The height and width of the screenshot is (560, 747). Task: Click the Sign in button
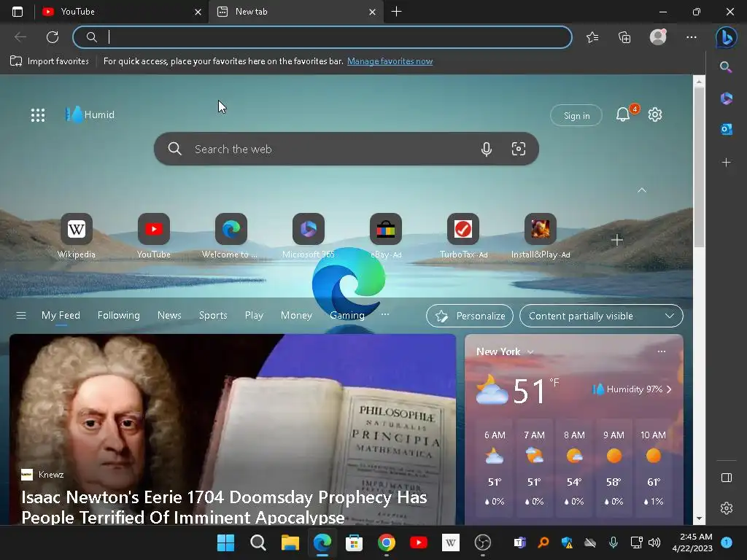tap(576, 115)
